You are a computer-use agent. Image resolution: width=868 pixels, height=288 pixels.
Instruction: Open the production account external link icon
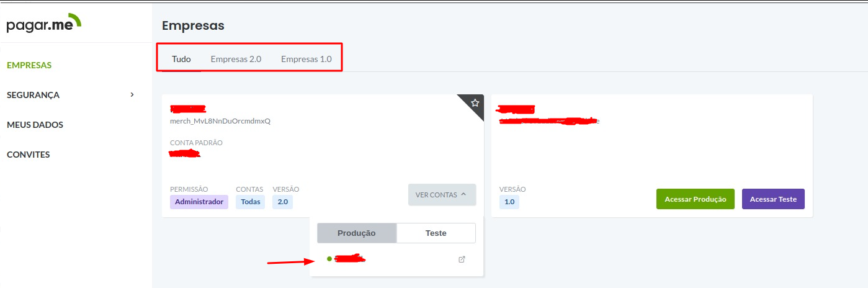tap(462, 259)
